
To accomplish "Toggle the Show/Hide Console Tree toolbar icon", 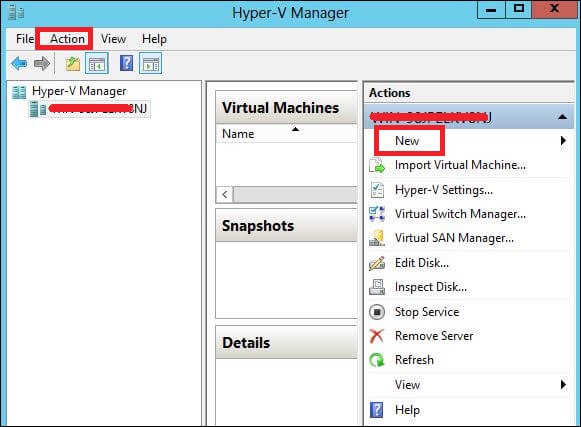I will click(x=97, y=64).
